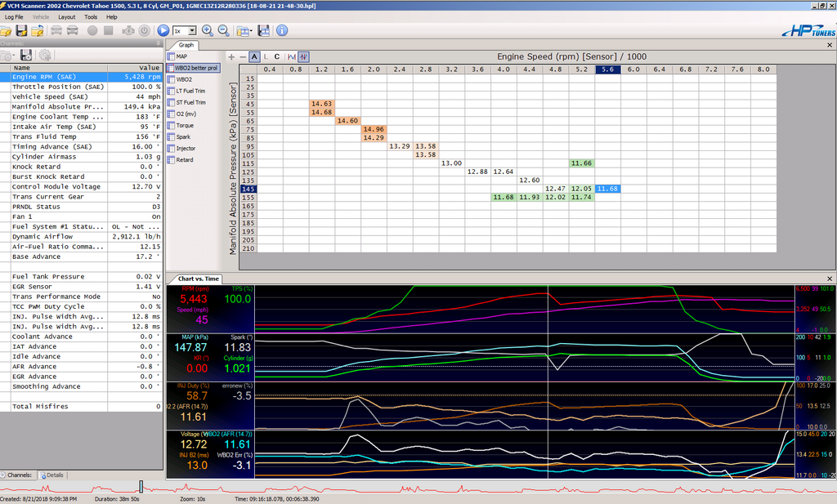Zoom out with the magnifier minus icon
837x504 pixels.
click(x=224, y=30)
